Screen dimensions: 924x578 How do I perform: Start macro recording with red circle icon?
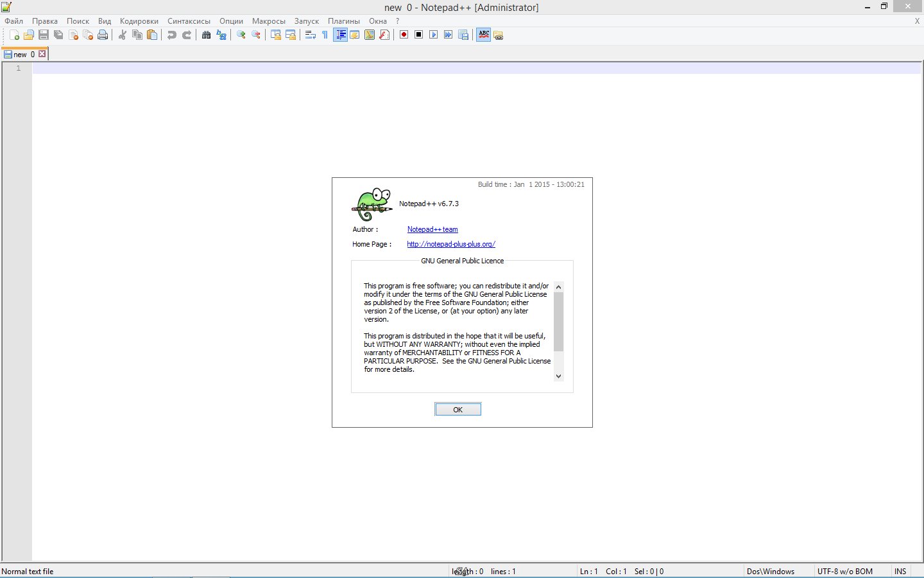click(404, 35)
